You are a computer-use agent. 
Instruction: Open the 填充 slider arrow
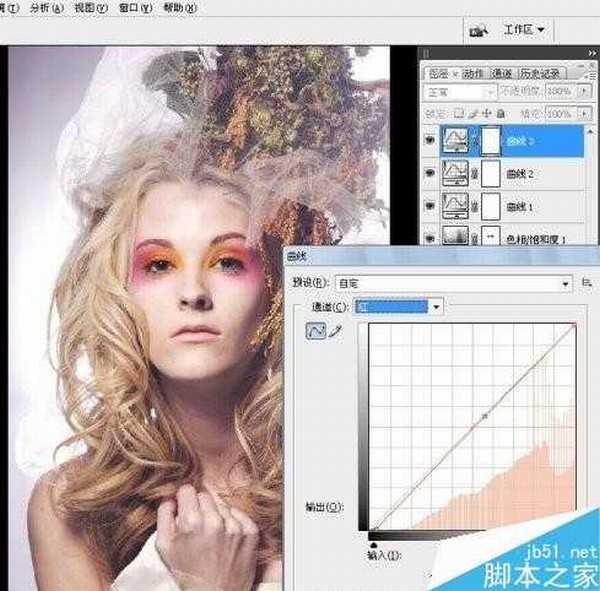[x=585, y=114]
